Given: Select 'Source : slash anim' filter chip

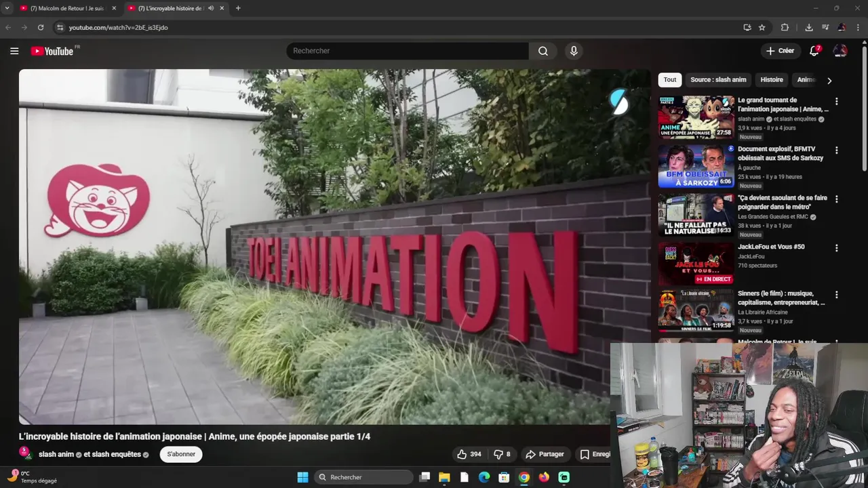Looking at the screenshot, I should coord(718,80).
